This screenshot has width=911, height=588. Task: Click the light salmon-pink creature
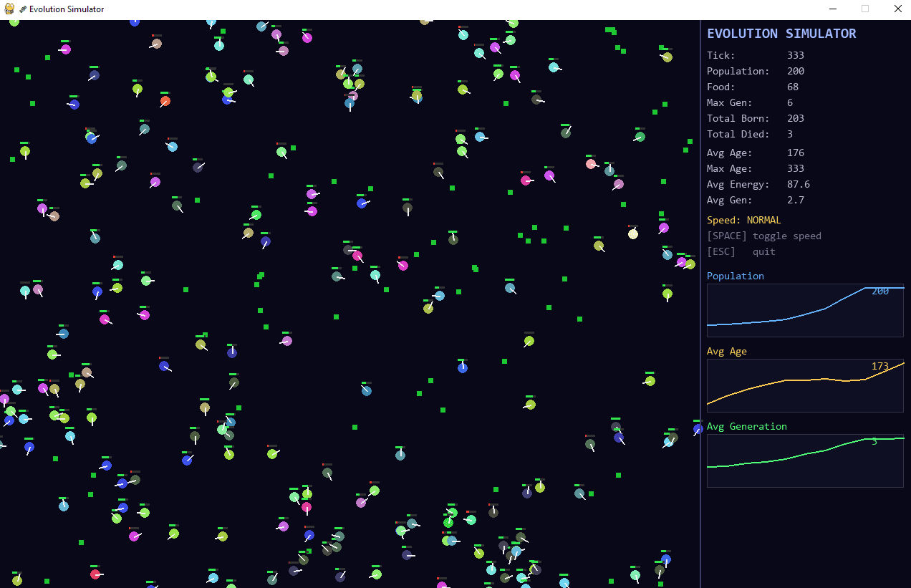[x=591, y=164]
